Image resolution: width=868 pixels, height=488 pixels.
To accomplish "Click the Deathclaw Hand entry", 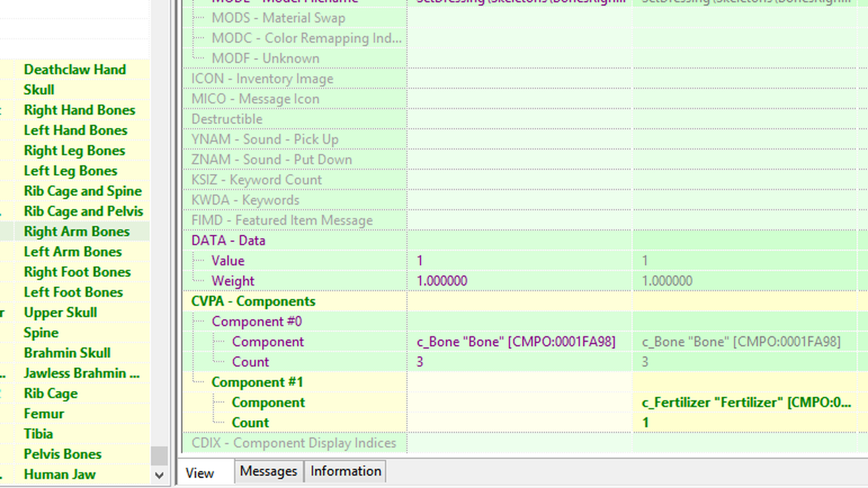I will (75, 69).
